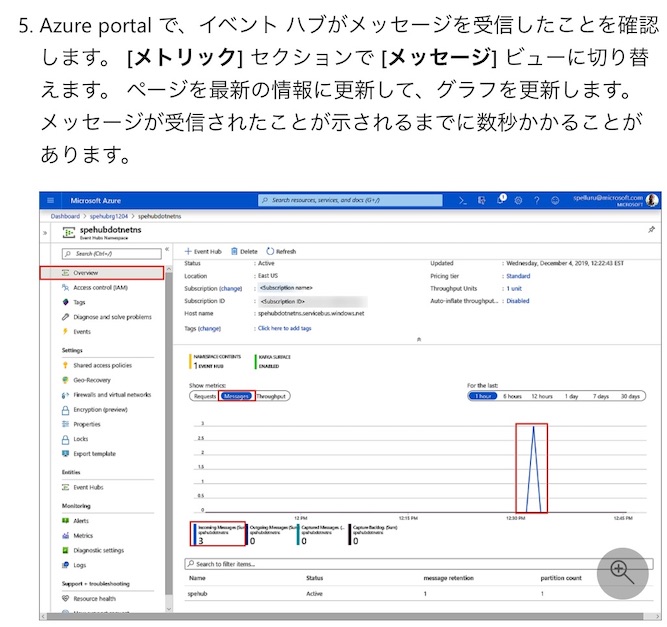
Task: Show the Requests metric view
Action: coord(205,396)
